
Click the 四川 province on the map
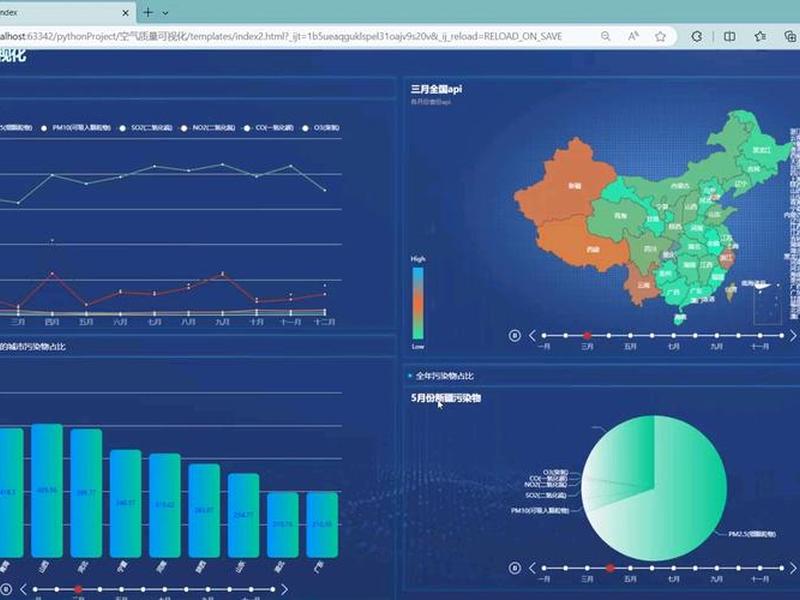click(649, 249)
